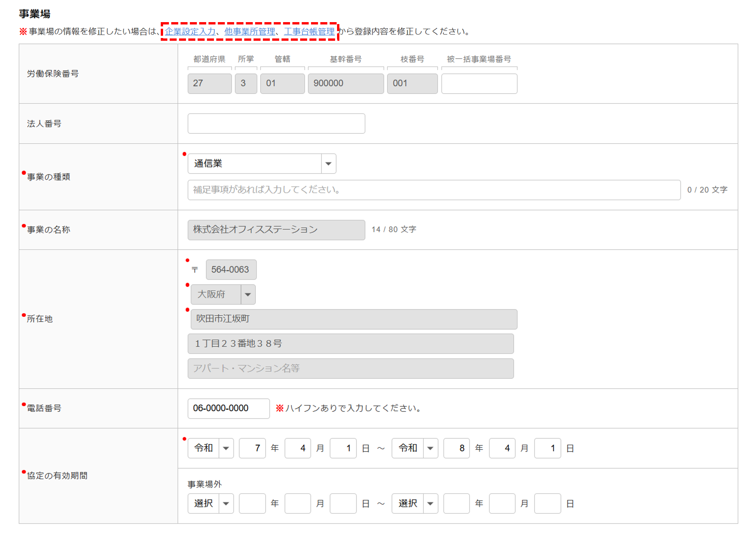Viewport: 756px width, 537px height.
Task: Open the 企業設定入力 link
Action: [190, 31]
